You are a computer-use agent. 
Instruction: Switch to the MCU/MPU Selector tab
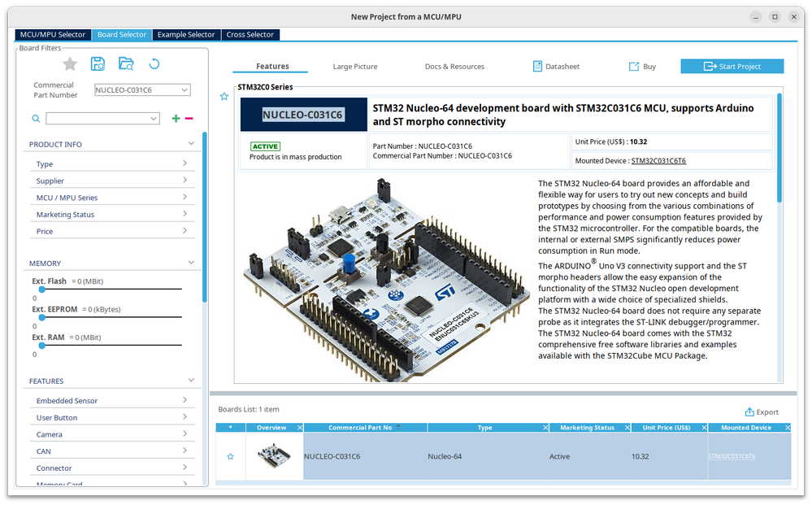click(x=53, y=35)
